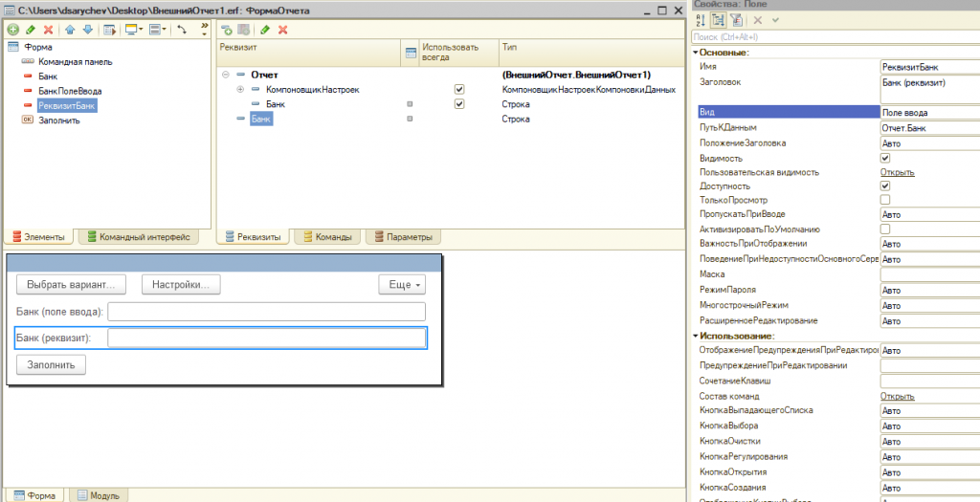Toggle the Доступность checkbox

pos(885,186)
